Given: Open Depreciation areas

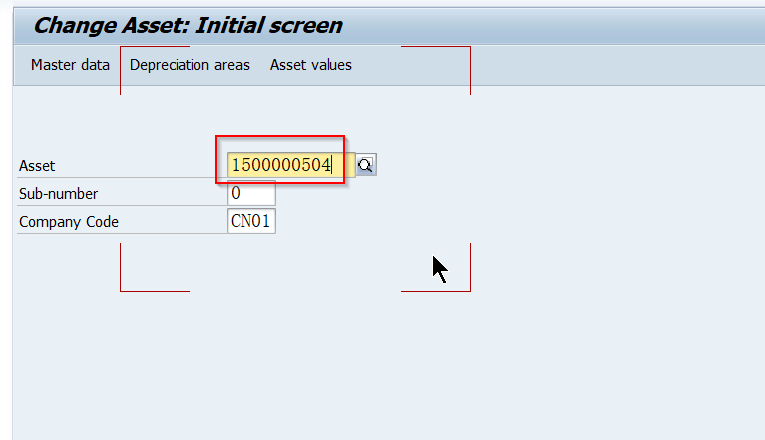Looking at the screenshot, I should coord(190,65).
